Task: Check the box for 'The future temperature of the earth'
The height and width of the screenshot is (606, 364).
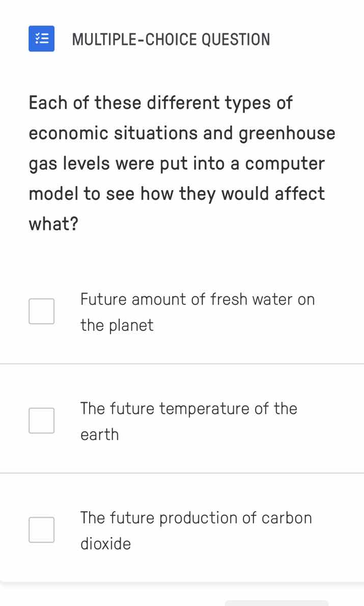Action: (x=41, y=420)
